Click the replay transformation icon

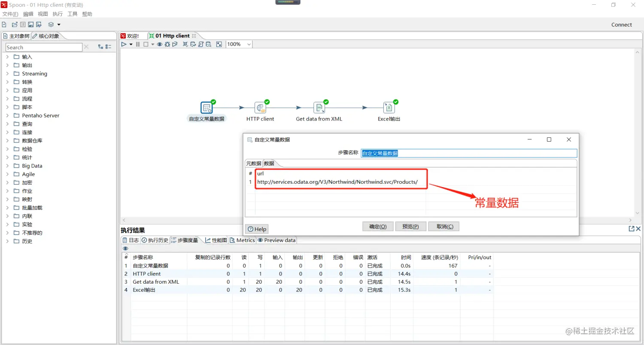175,44
